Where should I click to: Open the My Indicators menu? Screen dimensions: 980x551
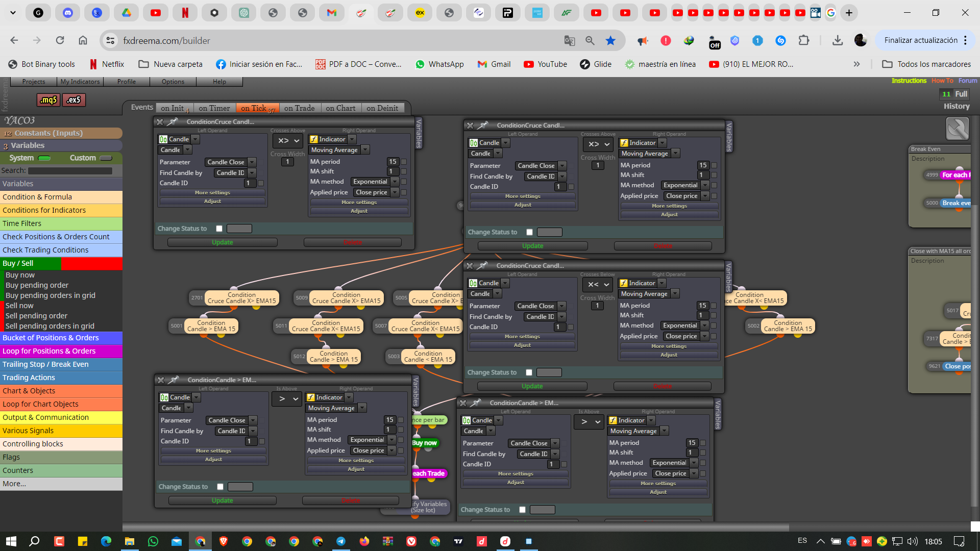coord(80,82)
